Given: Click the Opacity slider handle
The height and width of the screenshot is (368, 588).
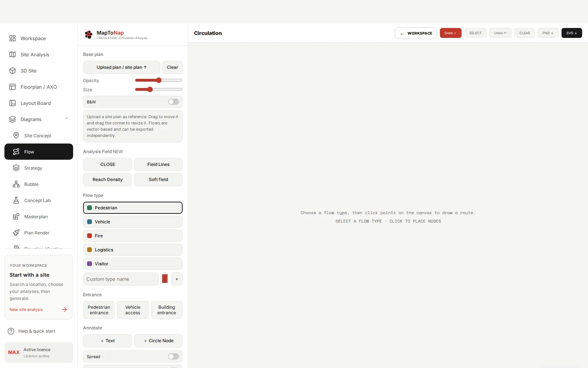Looking at the screenshot, I should pyautogui.click(x=159, y=80).
